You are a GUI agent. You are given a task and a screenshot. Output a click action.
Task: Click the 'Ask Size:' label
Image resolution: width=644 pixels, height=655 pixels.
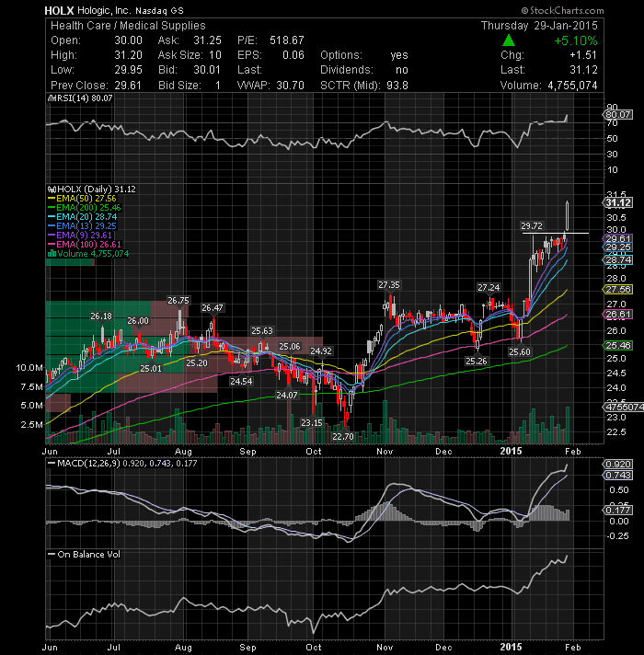point(180,55)
